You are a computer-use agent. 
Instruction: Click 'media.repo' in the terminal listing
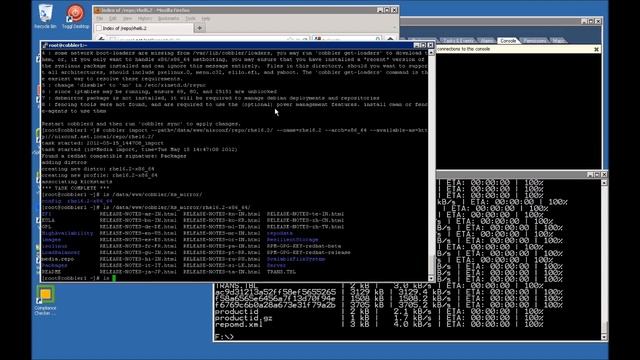click(x=58, y=259)
